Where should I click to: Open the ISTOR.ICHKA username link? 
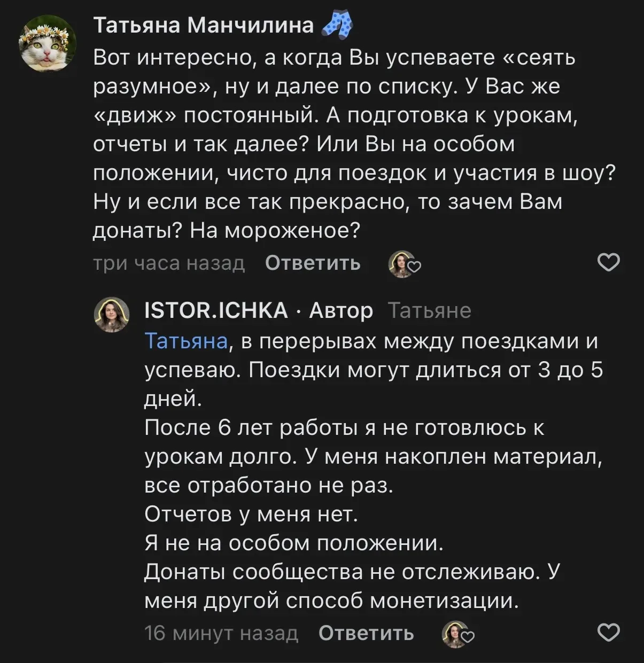click(x=216, y=310)
